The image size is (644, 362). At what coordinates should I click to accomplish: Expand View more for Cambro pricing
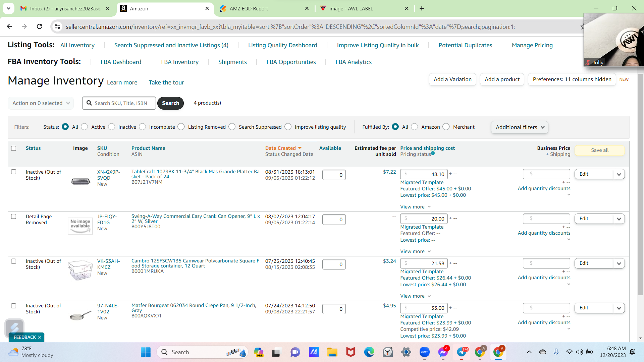415,296
